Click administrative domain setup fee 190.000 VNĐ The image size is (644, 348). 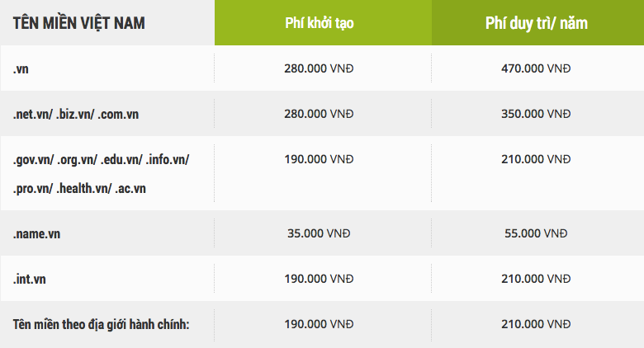click(319, 324)
